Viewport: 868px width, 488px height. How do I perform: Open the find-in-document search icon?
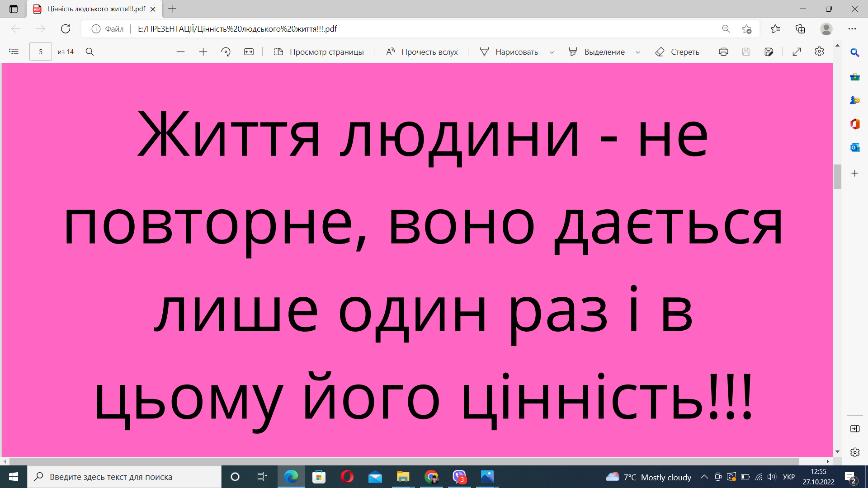90,52
